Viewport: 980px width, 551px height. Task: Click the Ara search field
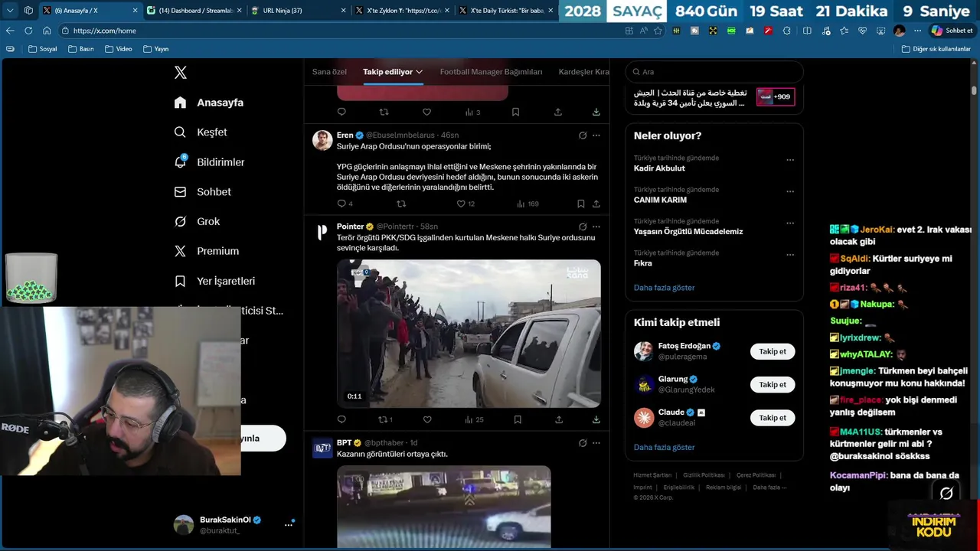click(x=714, y=72)
